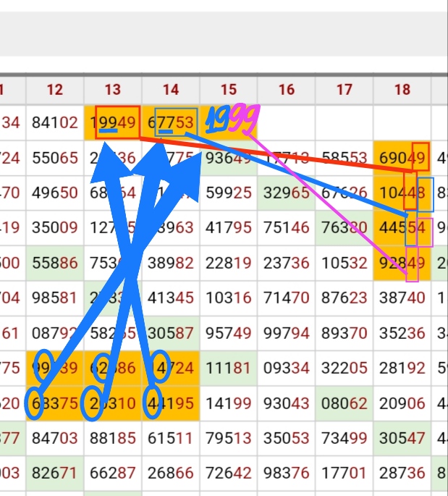Screen dimensions: 448x496
Task: Pick the entry 09334
Action: (x=287, y=369)
